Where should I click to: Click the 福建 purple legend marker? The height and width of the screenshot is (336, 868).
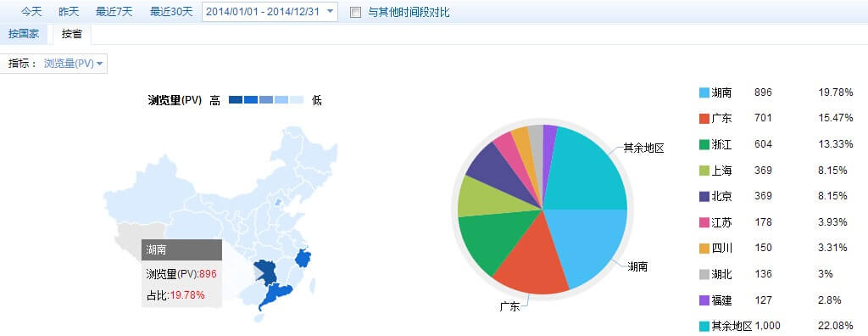(704, 300)
